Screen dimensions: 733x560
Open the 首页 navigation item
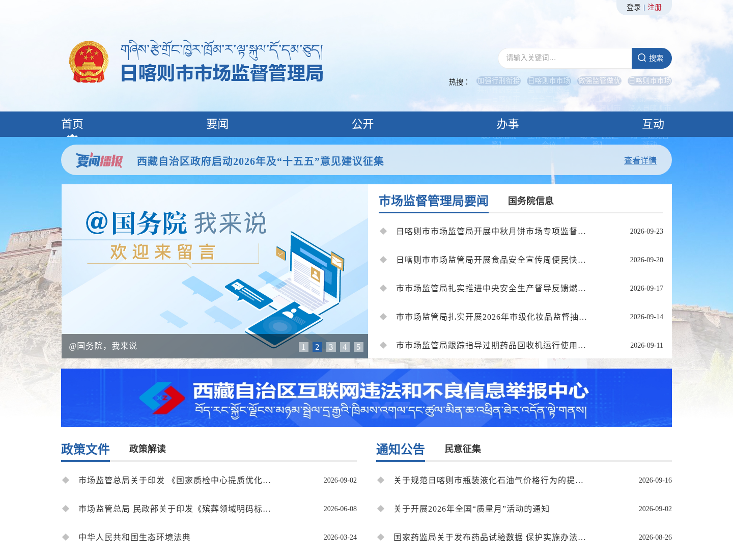point(72,124)
